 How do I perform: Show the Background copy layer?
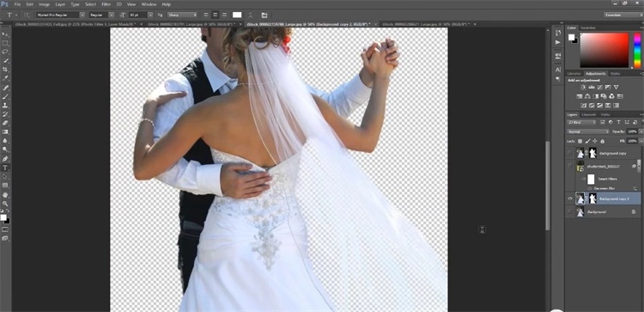pyautogui.click(x=569, y=153)
